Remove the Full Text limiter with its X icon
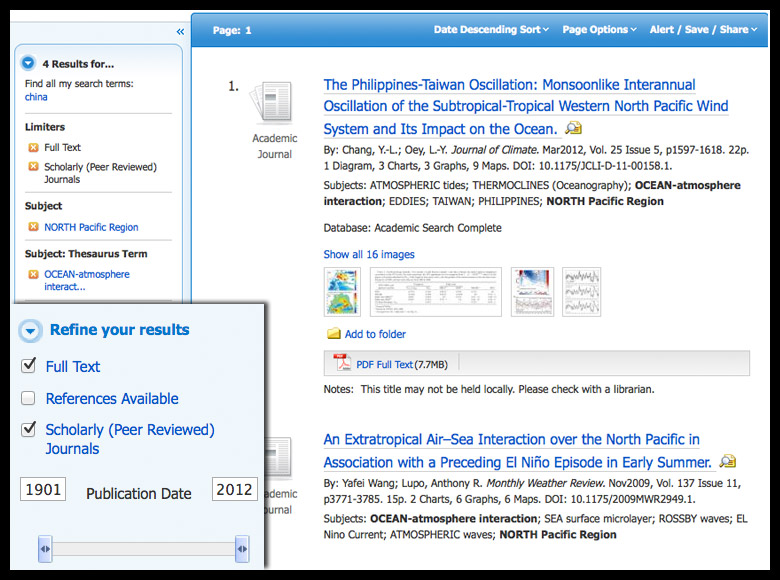This screenshot has width=780, height=580. [x=33, y=148]
